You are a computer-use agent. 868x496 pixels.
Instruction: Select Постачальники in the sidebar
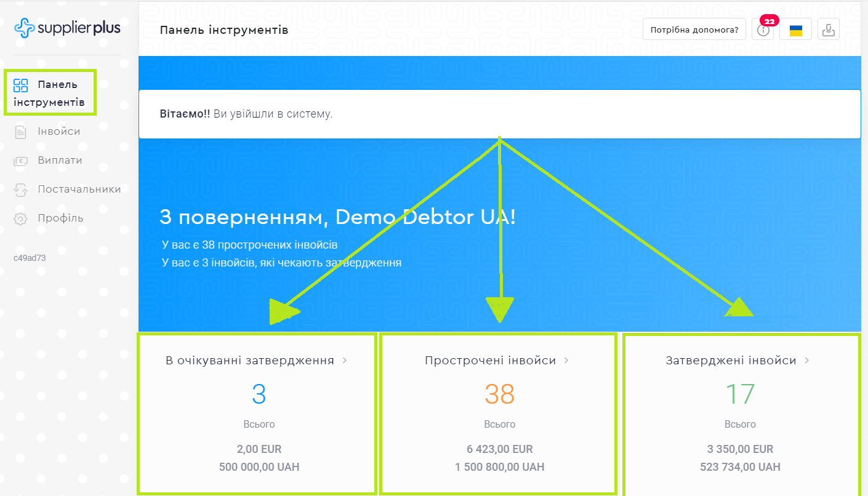[79, 190]
